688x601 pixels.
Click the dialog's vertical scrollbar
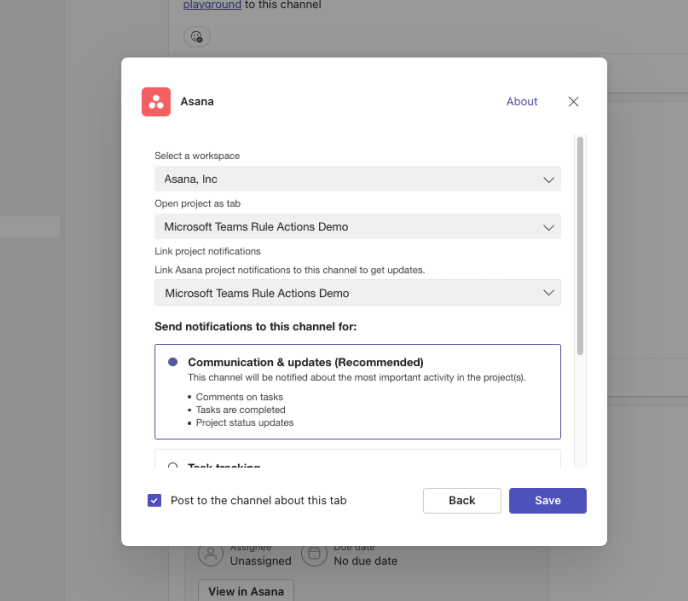click(579, 245)
